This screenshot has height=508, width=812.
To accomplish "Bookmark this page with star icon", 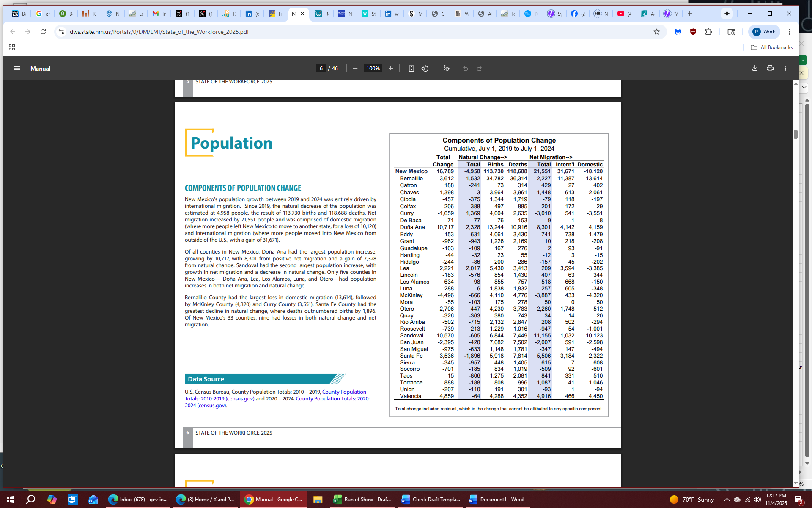I will point(657,32).
